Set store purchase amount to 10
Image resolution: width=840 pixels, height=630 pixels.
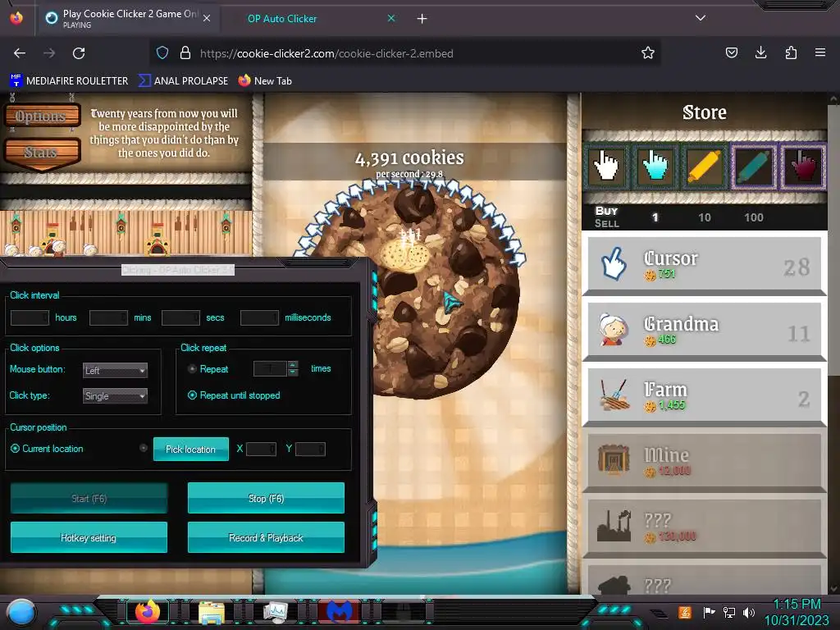coord(705,217)
